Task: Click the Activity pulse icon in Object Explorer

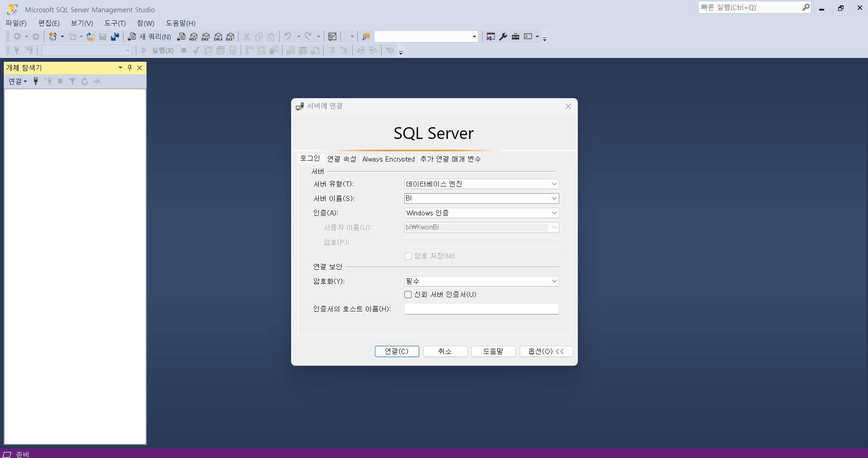Action: [x=97, y=81]
